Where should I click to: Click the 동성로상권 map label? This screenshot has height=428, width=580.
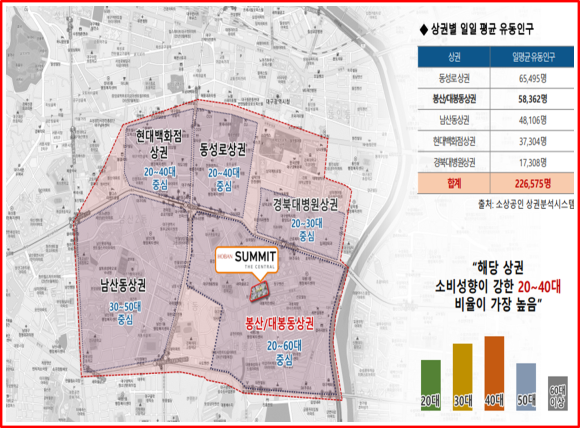222,149
